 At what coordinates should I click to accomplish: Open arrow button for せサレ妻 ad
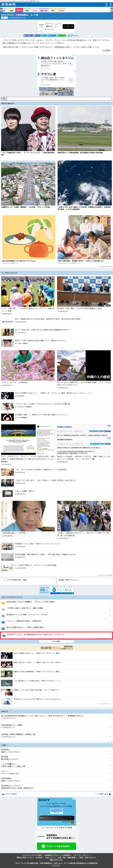click(70, 80)
